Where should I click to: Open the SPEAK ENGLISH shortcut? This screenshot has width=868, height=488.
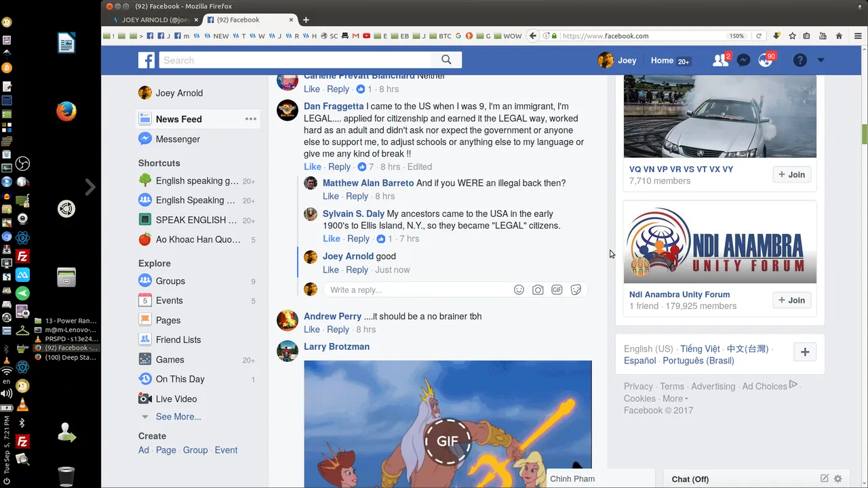pyautogui.click(x=197, y=220)
